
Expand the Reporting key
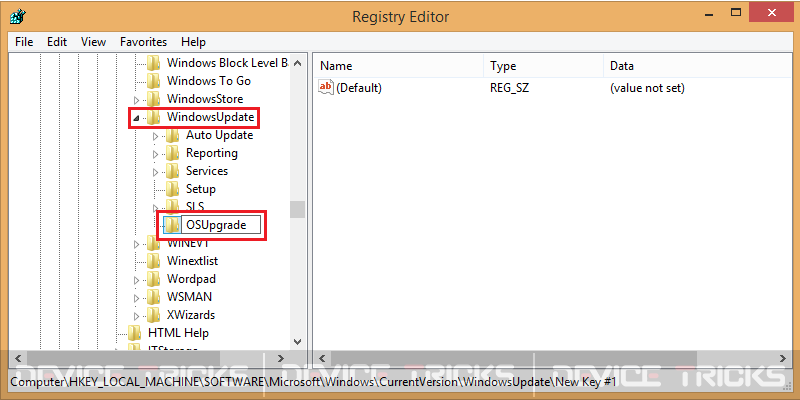[156, 154]
